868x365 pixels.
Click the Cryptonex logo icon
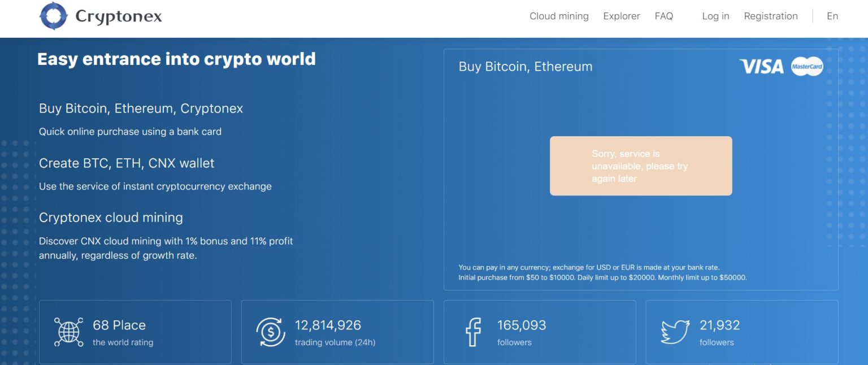54,16
